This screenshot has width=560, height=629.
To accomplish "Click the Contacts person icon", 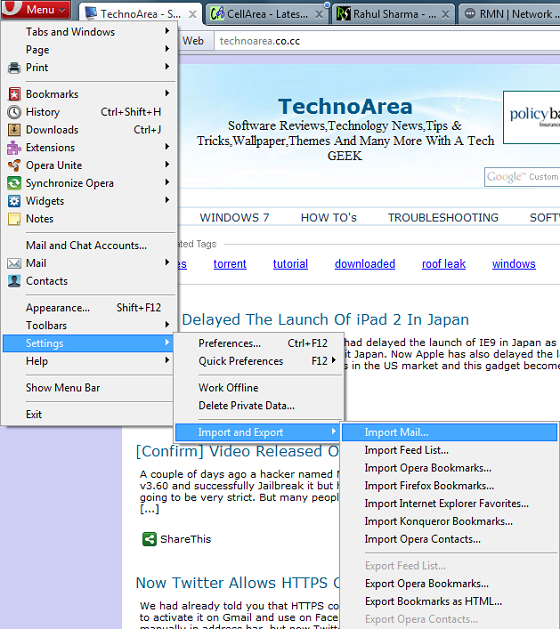I will (x=14, y=281).
